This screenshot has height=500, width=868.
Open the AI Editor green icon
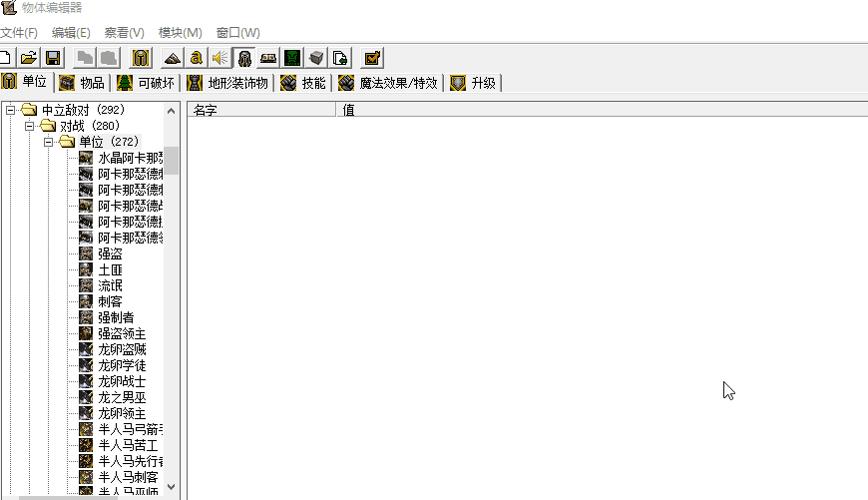[x=292, y=58]
